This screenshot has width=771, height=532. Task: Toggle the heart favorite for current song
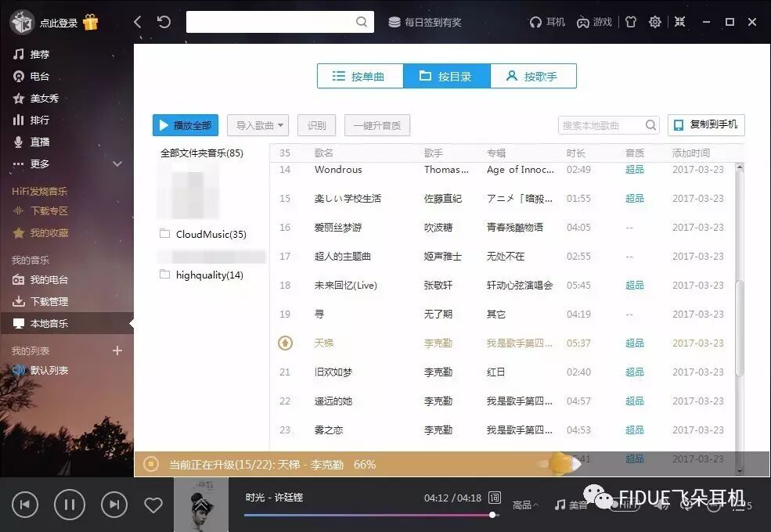(153, 505)
